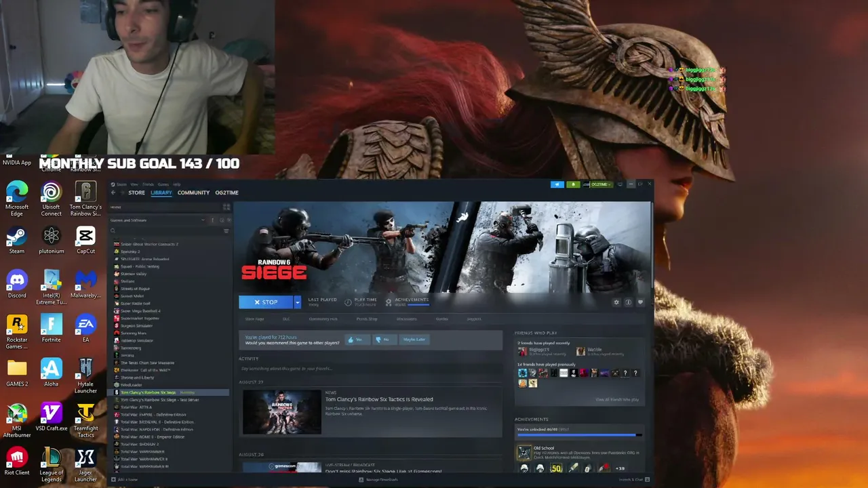
Task: Open launch options arrow beside STOP
Action: pos(297,302)
